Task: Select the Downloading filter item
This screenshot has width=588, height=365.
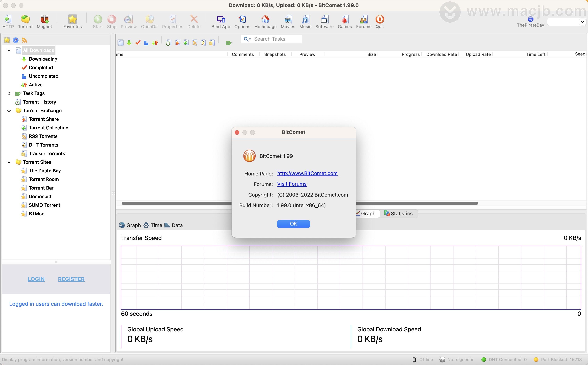Action: click(x=43, y=59)
